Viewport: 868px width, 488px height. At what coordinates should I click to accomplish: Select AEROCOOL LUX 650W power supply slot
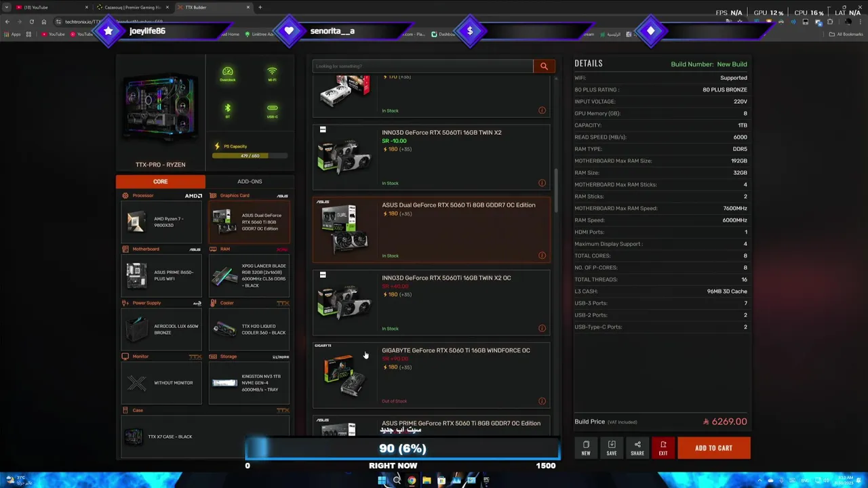[x=161, y=329]
